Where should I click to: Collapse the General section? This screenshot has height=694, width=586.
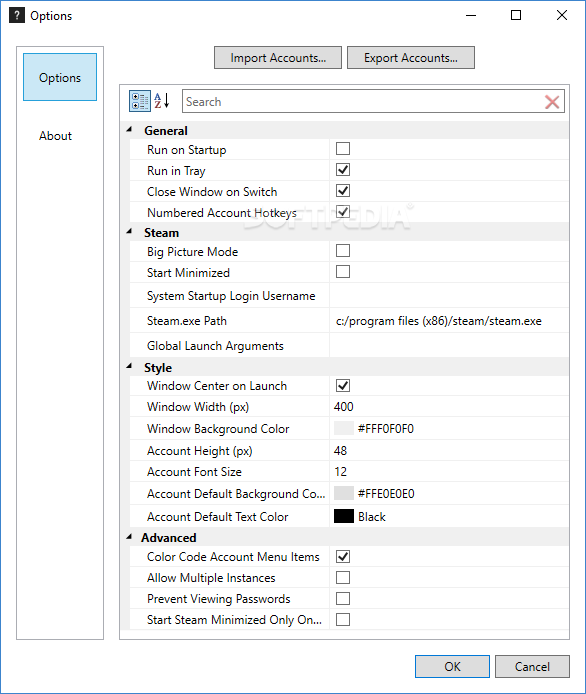click(129, 130)
